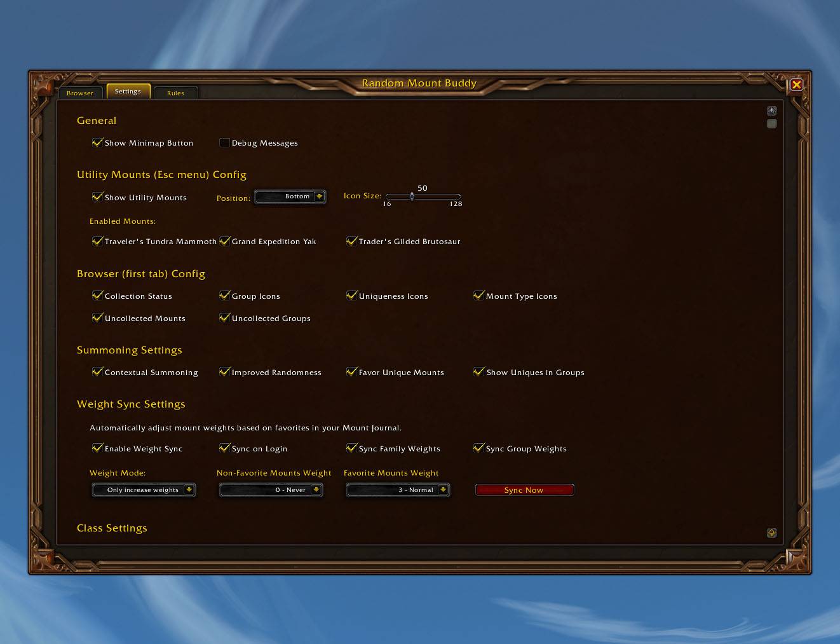Close the Random Mount Buddy window
The image size is (840, 644).
click(x=796, y=85)
